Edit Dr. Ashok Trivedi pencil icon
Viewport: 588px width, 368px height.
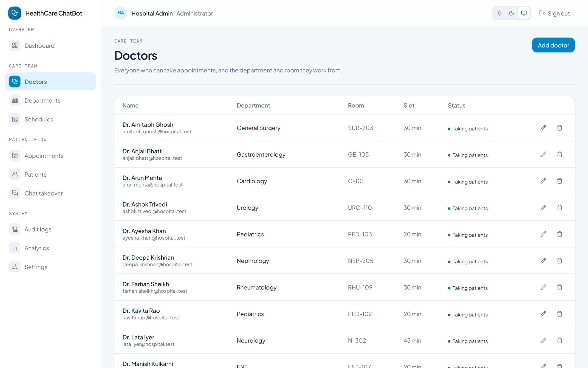543,207
